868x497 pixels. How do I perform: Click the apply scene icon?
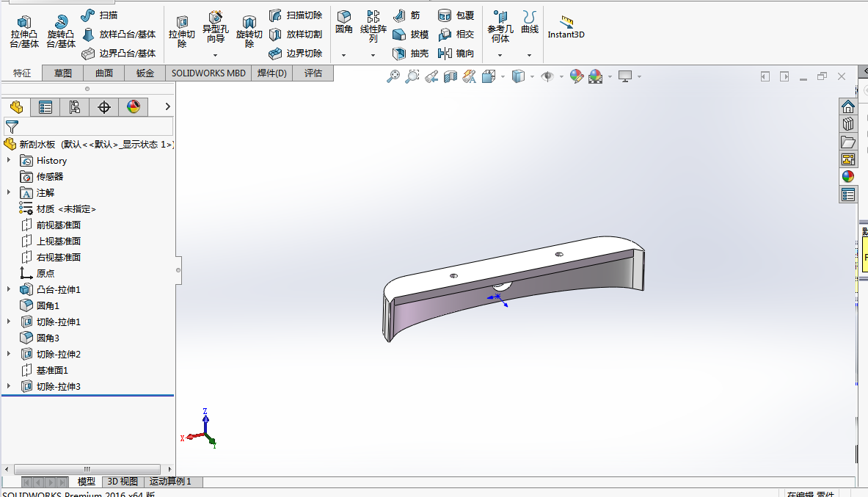(596, 76)
